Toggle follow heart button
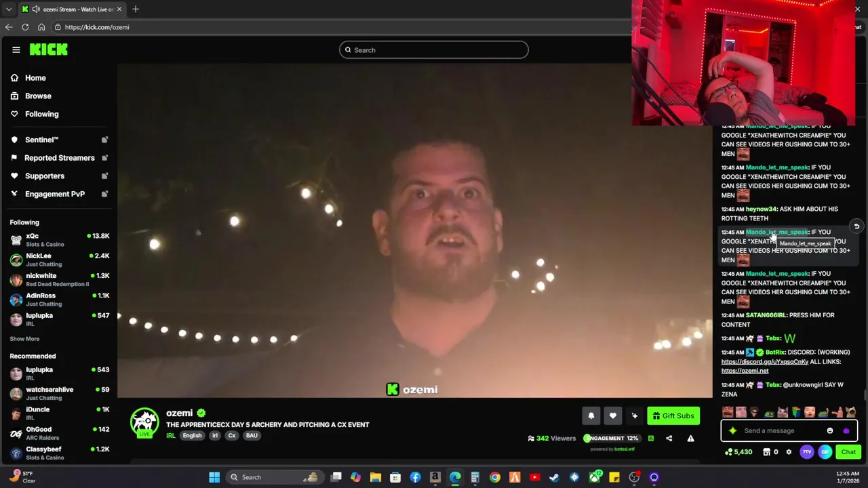 click(612, 416)
